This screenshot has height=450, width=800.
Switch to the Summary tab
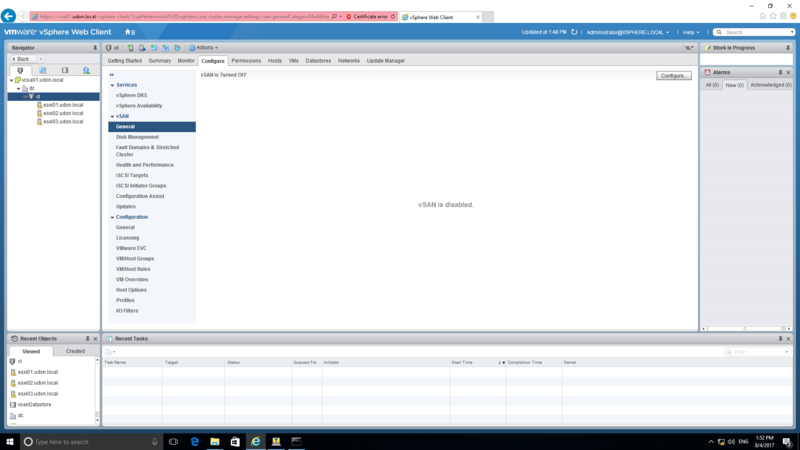(160, 61)
